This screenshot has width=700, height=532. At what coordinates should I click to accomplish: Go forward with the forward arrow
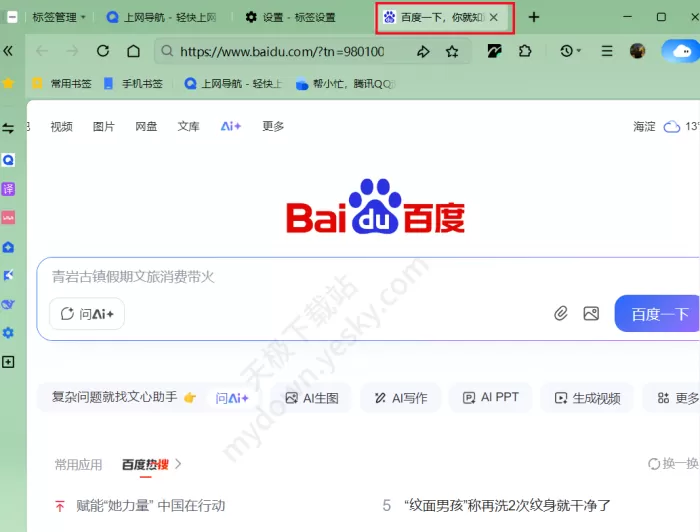(72, 51)
